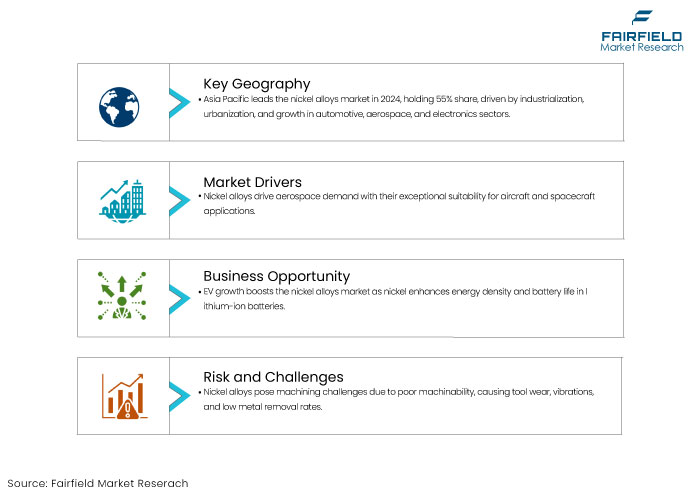
Task: Click the city growth chart icon
Action: (x=122, y=201)
